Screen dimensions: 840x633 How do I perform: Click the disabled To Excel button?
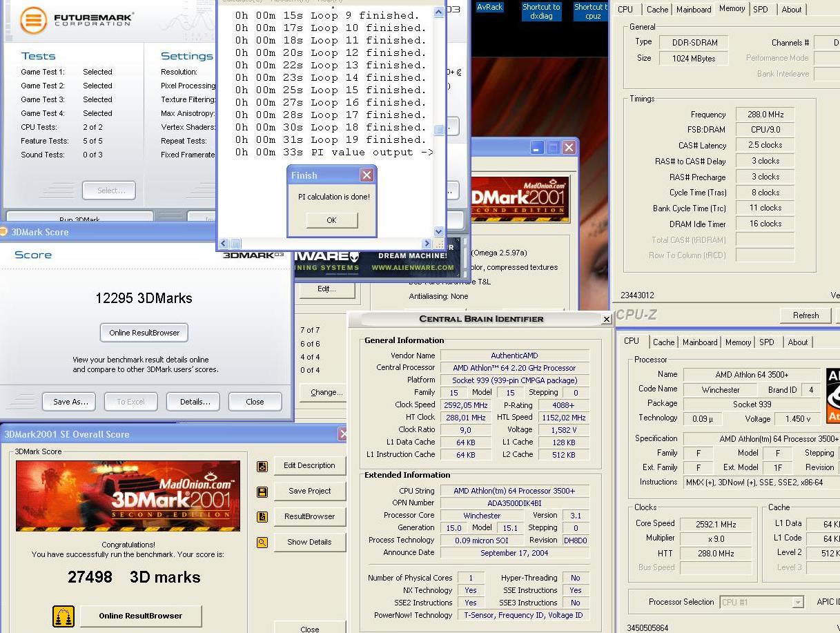[130, 402]
